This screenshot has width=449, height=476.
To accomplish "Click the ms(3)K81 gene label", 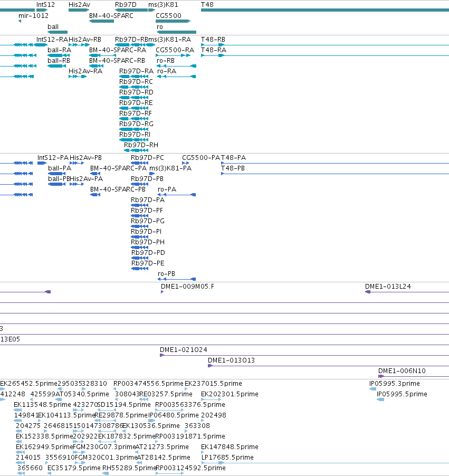I will coord(163,5).
